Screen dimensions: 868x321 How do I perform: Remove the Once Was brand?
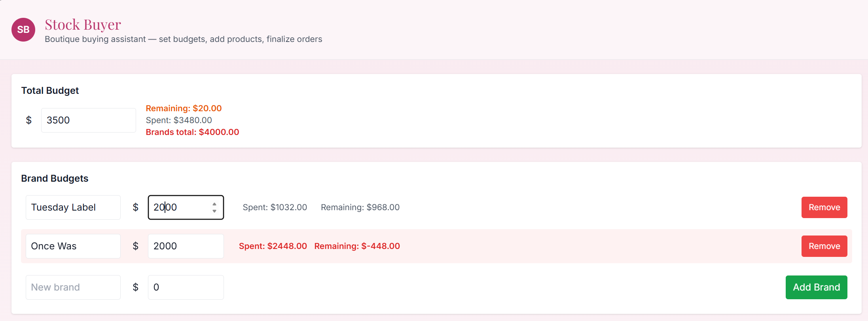tap(824, 246)
